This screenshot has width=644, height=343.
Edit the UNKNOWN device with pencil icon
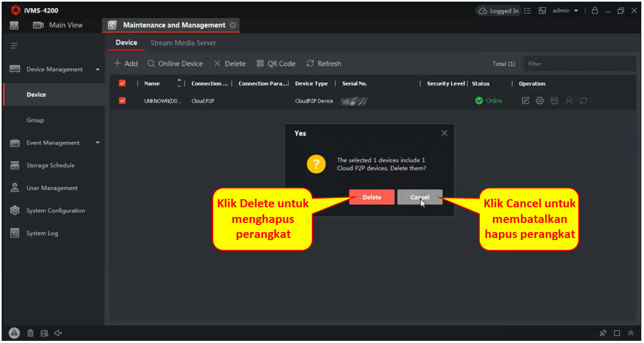pyautogui.click(x=526, y=101)
